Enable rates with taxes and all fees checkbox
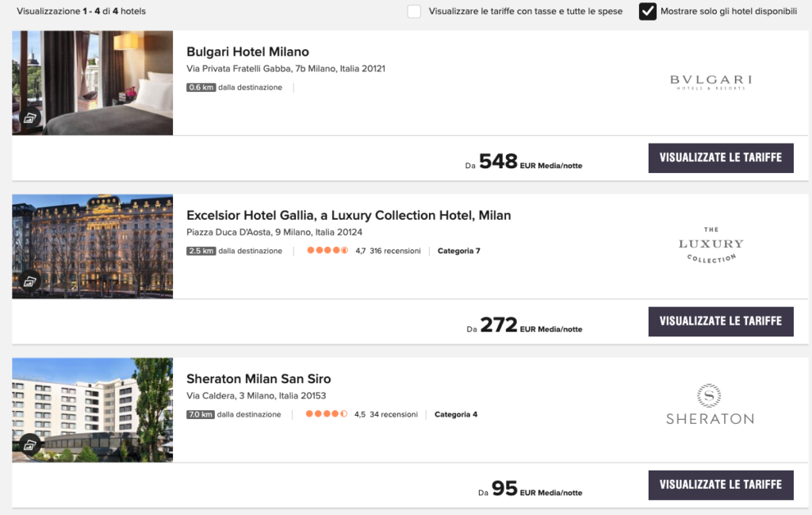Image resolution: width=812 pixels, height=515 pixels. pyautogui.click(x=414, y=11)
